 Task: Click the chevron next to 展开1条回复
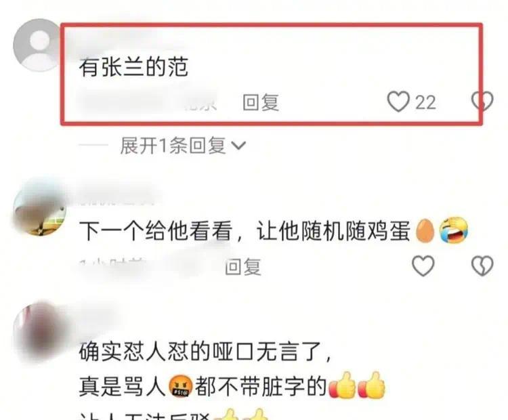(239, 146)
